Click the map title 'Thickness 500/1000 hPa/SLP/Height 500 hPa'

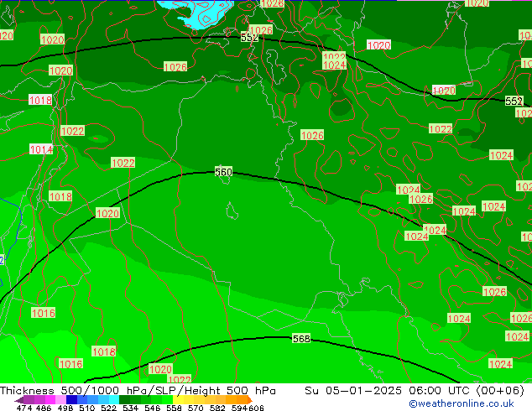tap(138, 390)
